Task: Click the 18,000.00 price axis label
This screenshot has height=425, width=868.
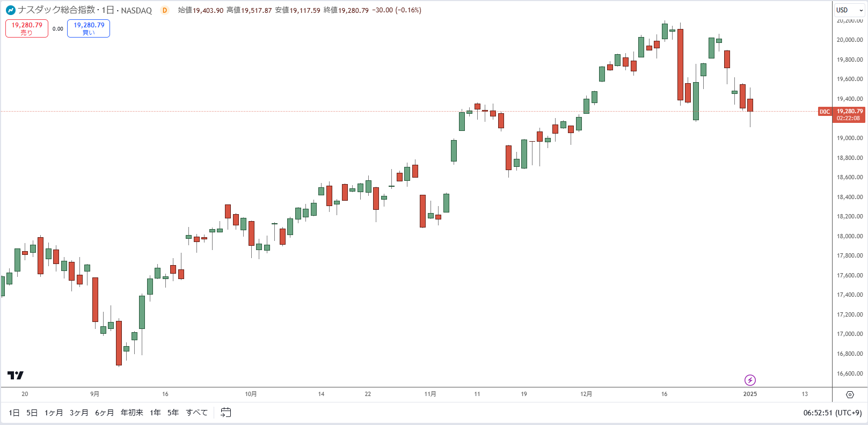Action: coord(850,236)
